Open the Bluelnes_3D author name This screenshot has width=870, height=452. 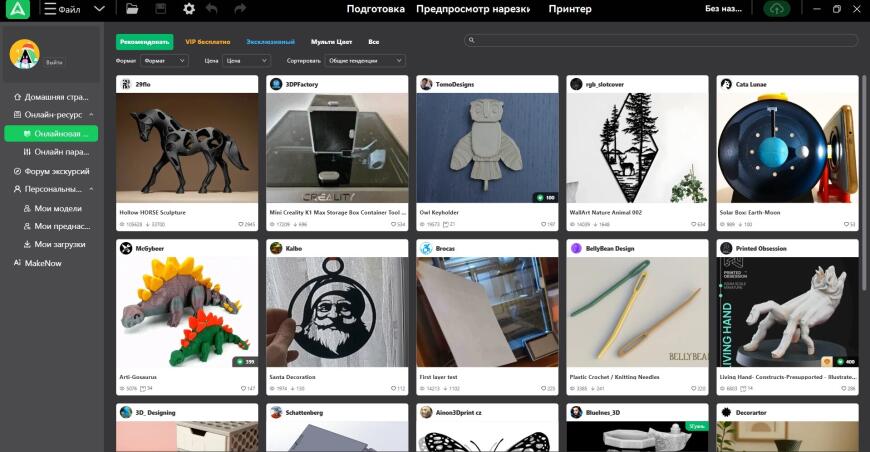tap(604, 413)
